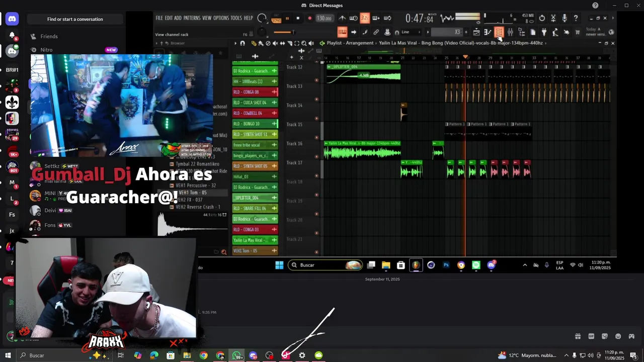Click the link chain icon in FL toolbar
Image resolution: width=644 pixels, height=362 pixels.
coord(376,32)
